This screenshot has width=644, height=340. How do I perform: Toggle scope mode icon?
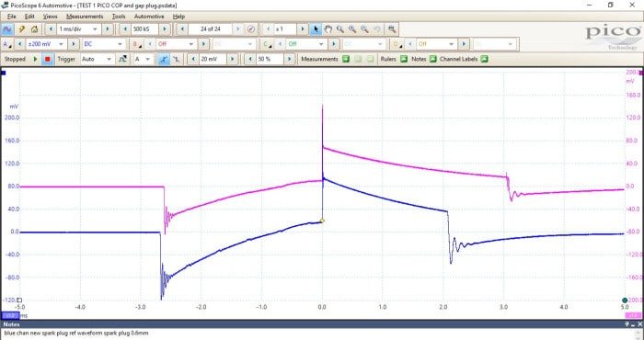pyautogui.click(x=7, y=29)
